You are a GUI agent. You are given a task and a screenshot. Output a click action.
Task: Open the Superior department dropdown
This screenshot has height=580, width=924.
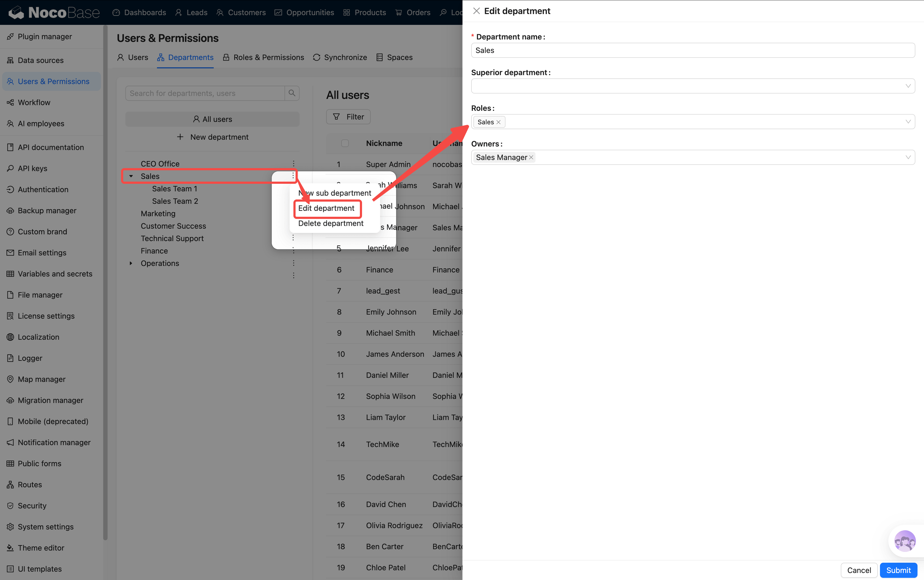pos(692,86)
